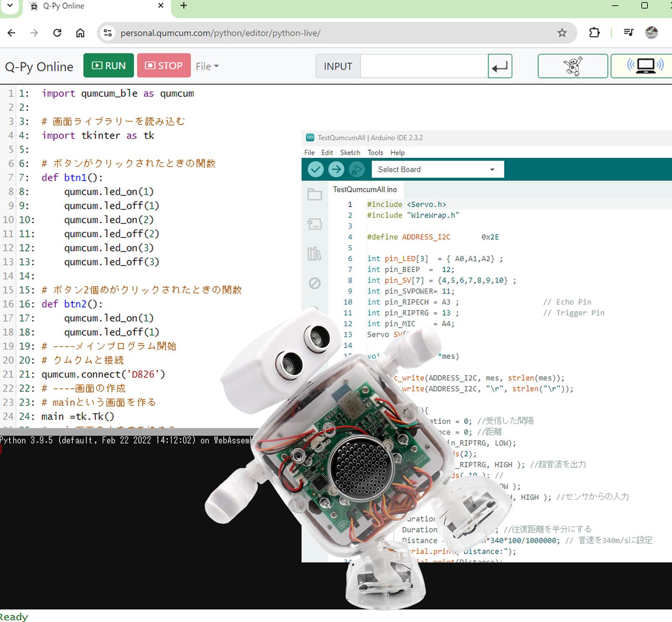
Task: Submit input with the return-arrow button
Action: click(x=500, y=66)
